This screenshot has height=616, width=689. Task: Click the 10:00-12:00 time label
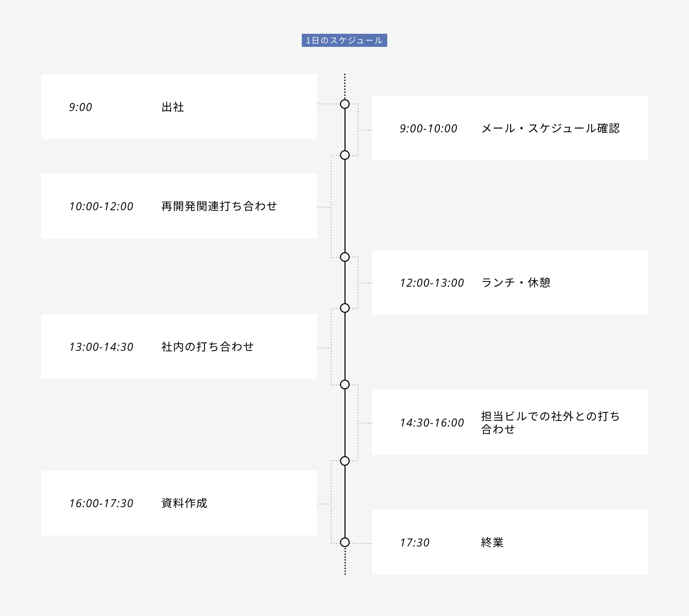coord(101,206)
